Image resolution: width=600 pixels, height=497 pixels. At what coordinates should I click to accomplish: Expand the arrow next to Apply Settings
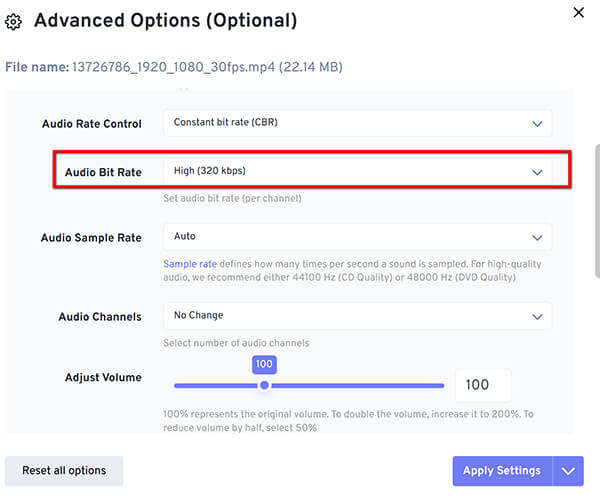tap(568, 471)
